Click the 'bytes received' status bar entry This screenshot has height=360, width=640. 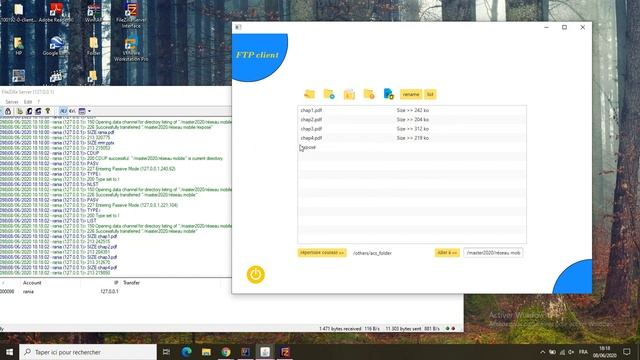pyautogui.click(x=340, y=329)
